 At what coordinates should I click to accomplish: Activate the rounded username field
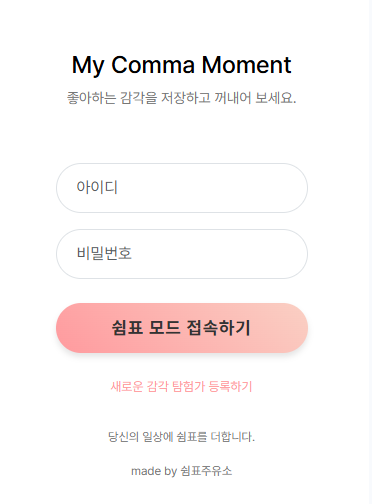click(x=182, y=188)
